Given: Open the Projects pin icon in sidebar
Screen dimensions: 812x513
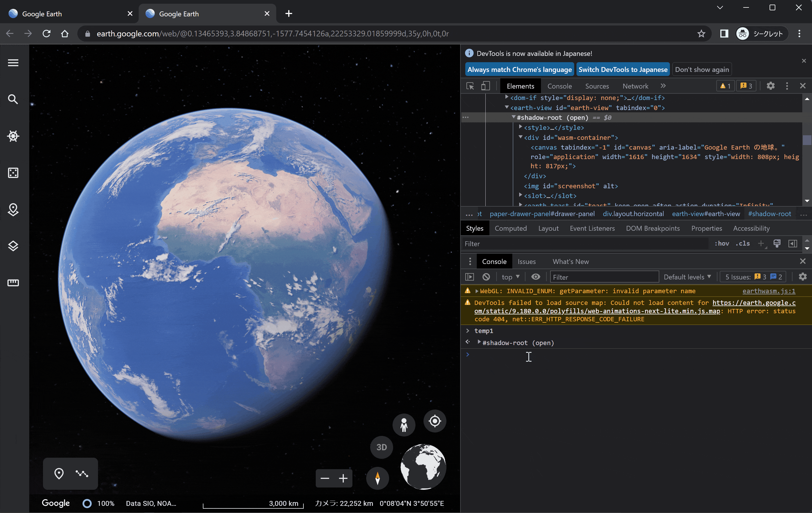Looking at the screenshot, I should (13, 209).
